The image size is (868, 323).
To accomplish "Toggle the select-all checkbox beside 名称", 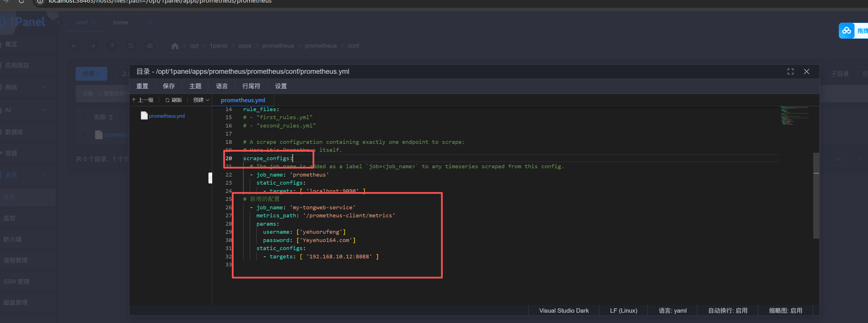I will pos(84,117).
